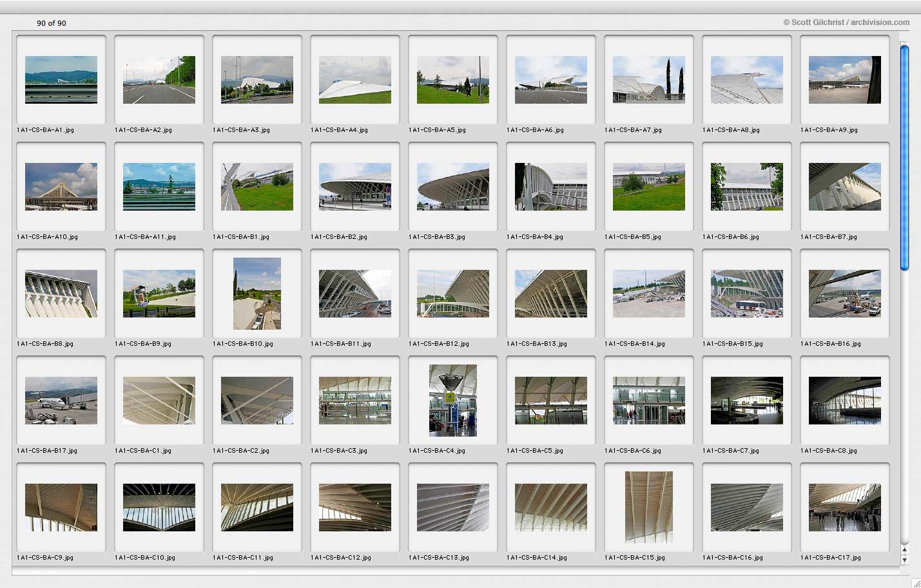Select thumbnail 1A1-CS-BA-B4.jpg
Screen dimensions: 921x588
[551, 187]
